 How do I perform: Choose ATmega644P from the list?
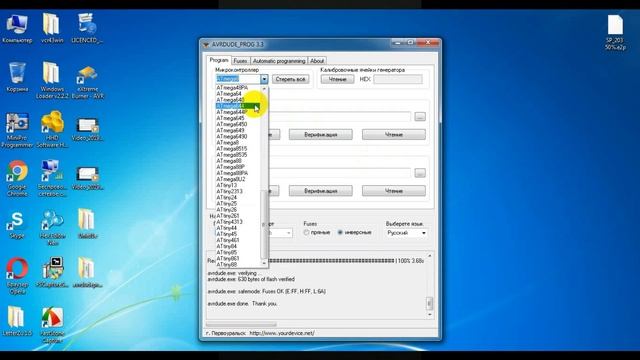point(238,112)
